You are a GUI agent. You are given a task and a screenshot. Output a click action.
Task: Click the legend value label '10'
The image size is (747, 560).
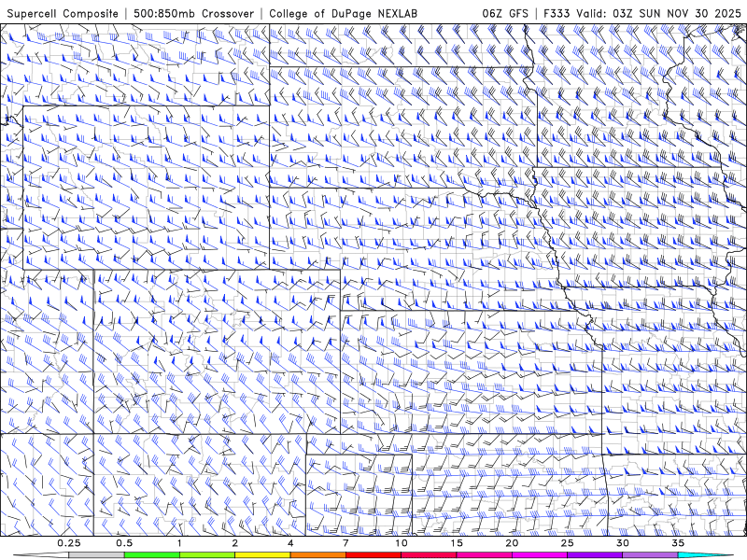point(402,543)
